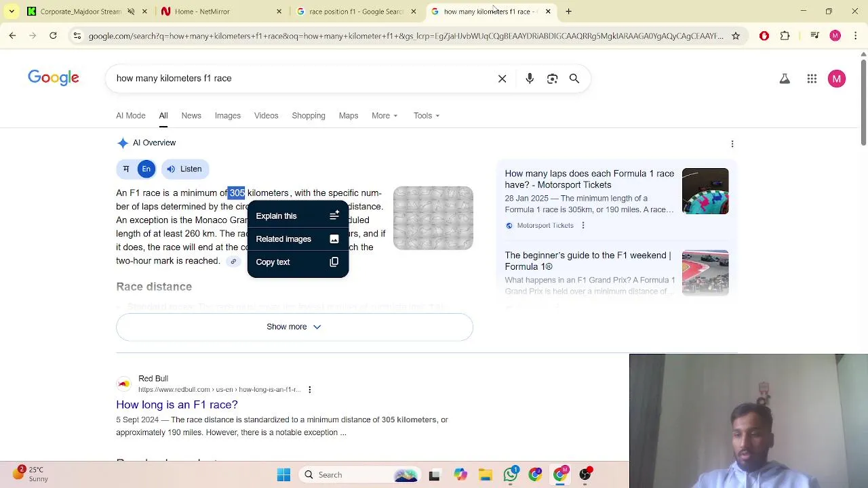Screen dimensions: 868x488
Task: Choose Related images from the context menu
Action: [x=298, y=239]
